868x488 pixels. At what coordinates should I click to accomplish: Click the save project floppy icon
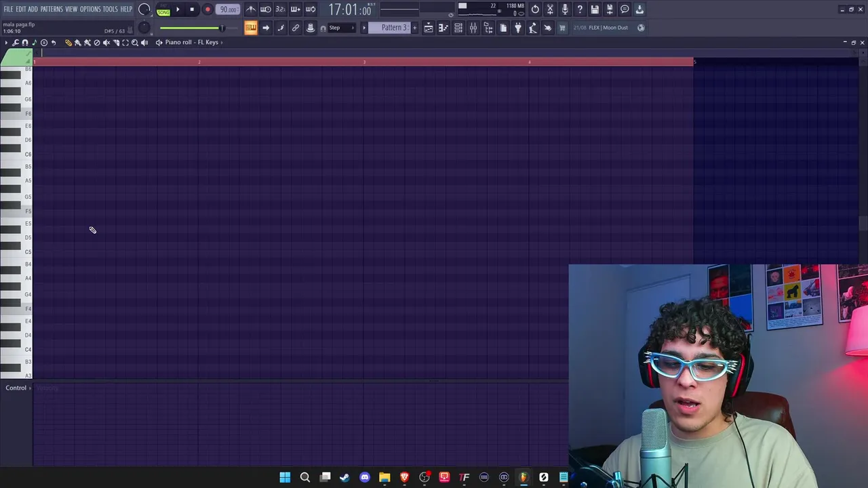click(595, 9)
